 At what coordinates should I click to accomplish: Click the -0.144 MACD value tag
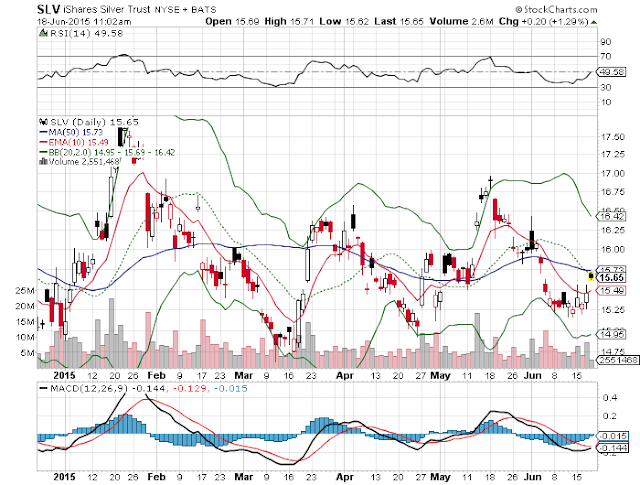click(612, 448)
